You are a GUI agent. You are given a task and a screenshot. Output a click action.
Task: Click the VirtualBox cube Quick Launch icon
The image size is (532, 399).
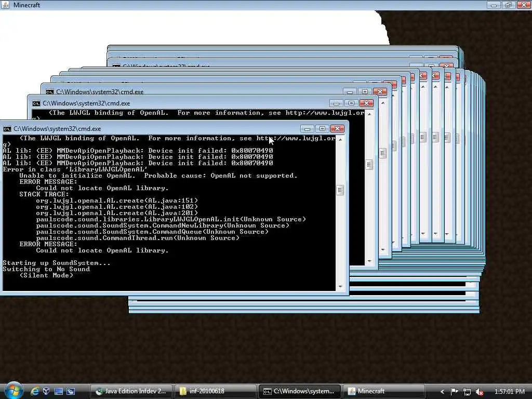(x=46, y=391)
